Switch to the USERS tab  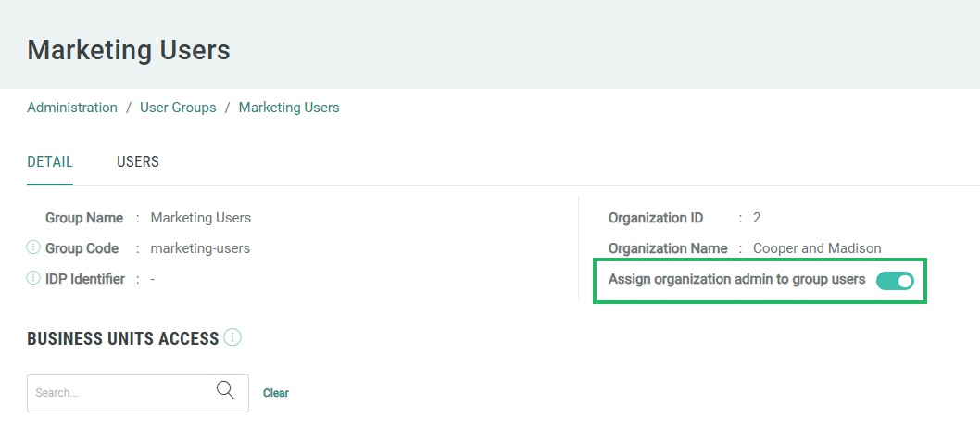point(138,162)
